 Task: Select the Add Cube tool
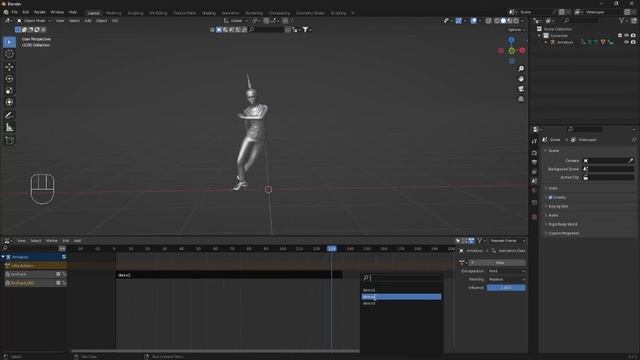pyautogui.click(x=9, y=140)
